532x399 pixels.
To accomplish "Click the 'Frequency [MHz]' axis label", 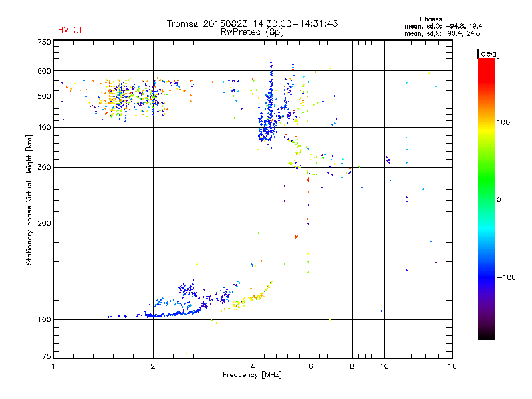I will click(252, 375).
